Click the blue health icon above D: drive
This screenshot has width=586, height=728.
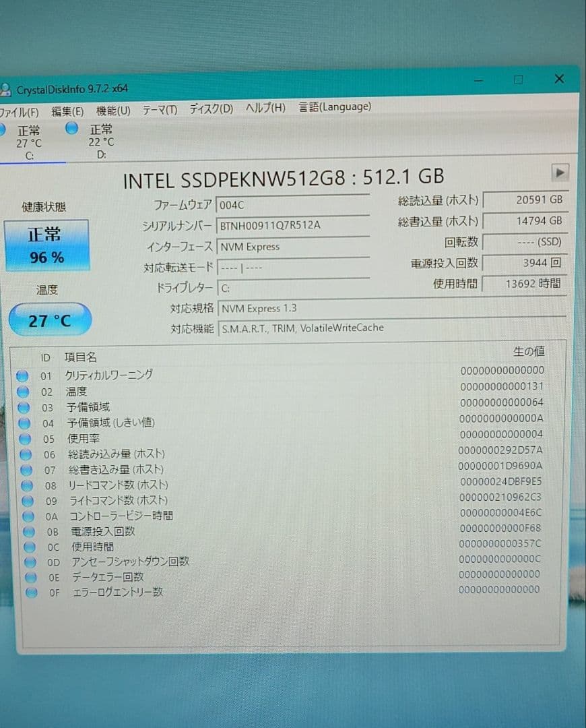(x=72, y=128)
